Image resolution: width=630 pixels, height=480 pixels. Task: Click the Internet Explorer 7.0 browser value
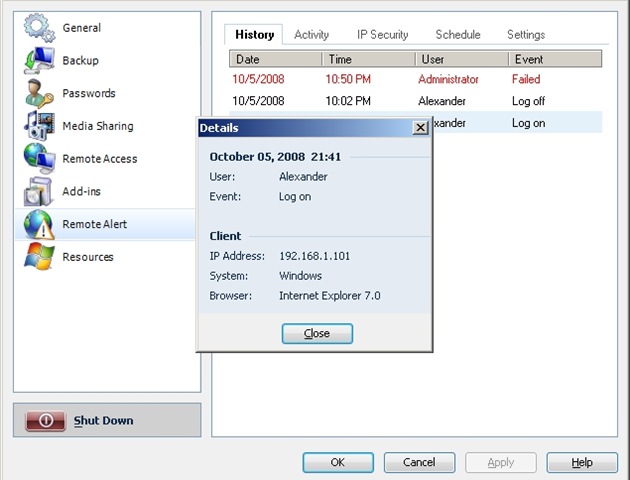329,296
